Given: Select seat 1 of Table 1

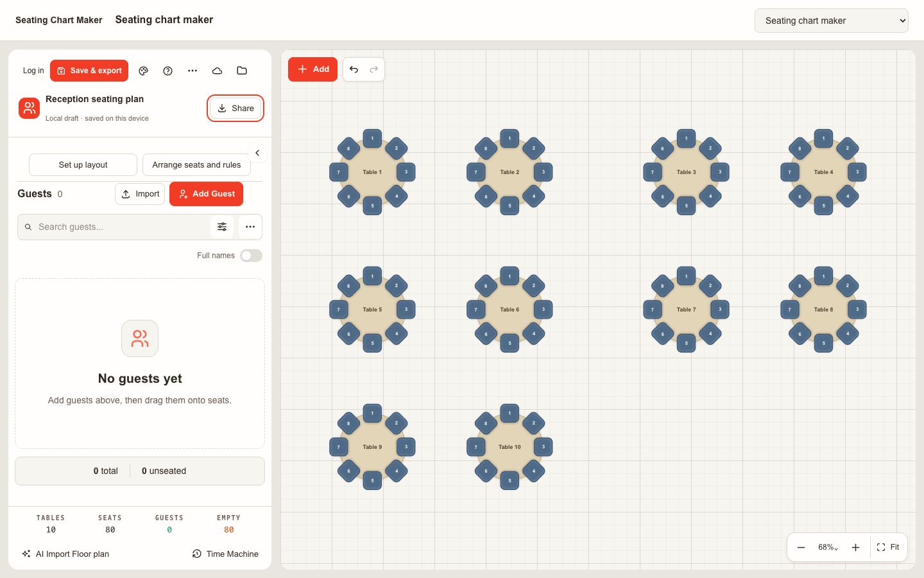Looking at the screenshot, I should (372, 138).
